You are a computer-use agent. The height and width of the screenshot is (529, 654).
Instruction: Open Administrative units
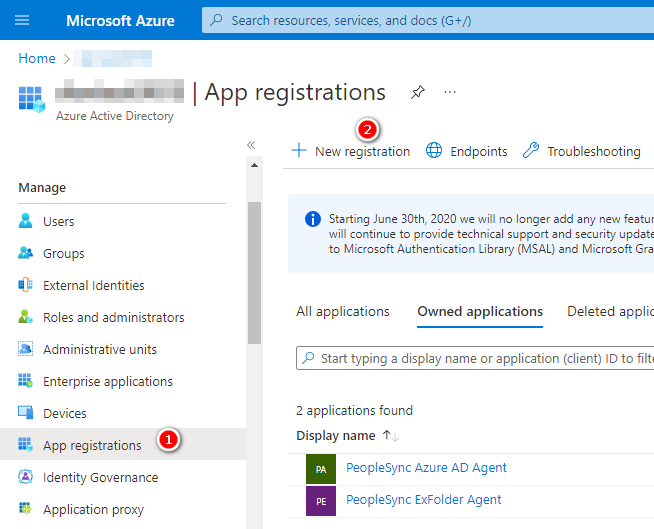(100, 350)
